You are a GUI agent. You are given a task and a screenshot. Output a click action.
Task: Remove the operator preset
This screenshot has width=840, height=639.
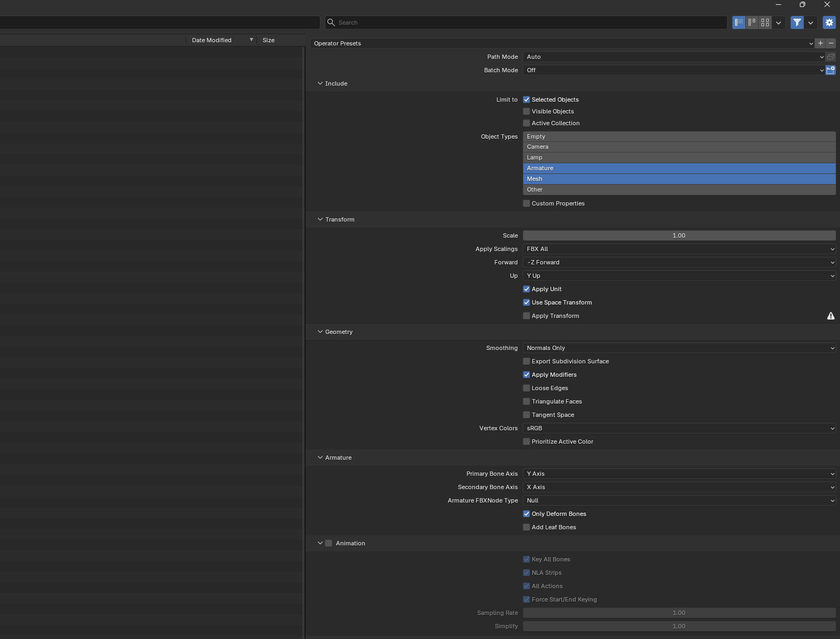tap(831, 43)
